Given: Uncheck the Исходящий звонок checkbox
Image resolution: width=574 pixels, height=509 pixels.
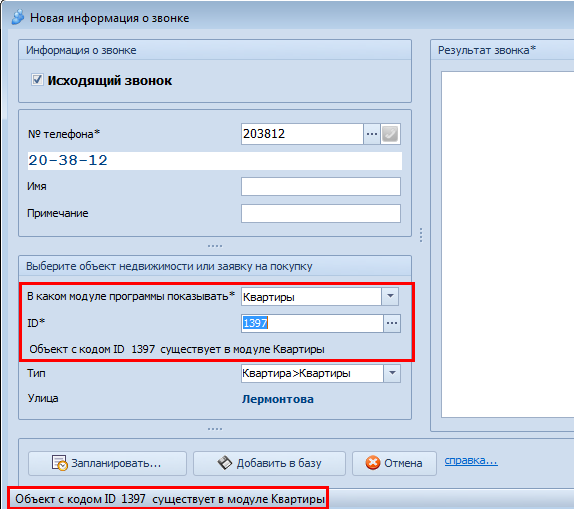Looking at the screenshot, I should 37,79.
